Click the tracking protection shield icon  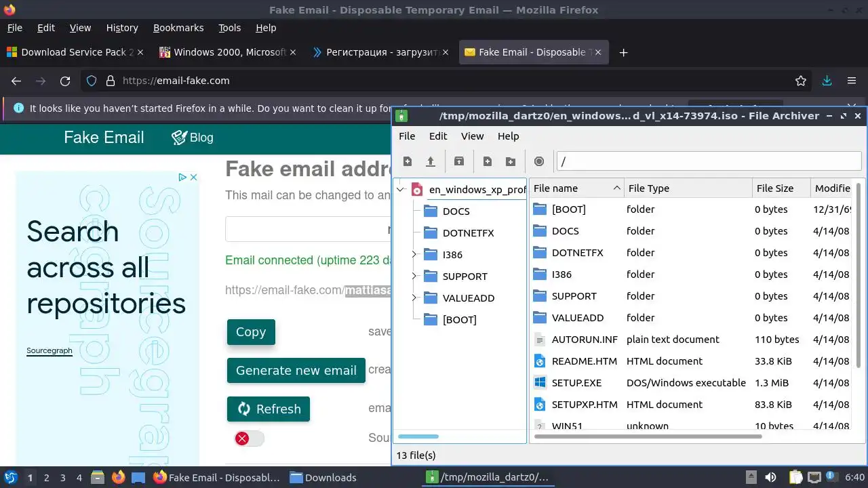pos(92,81)
